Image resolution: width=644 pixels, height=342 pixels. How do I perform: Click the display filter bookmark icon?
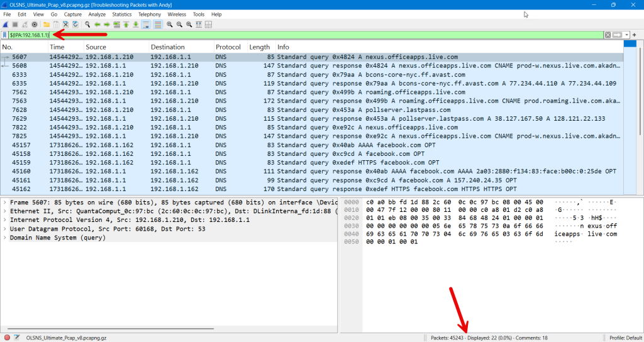(x=5, y=35)
